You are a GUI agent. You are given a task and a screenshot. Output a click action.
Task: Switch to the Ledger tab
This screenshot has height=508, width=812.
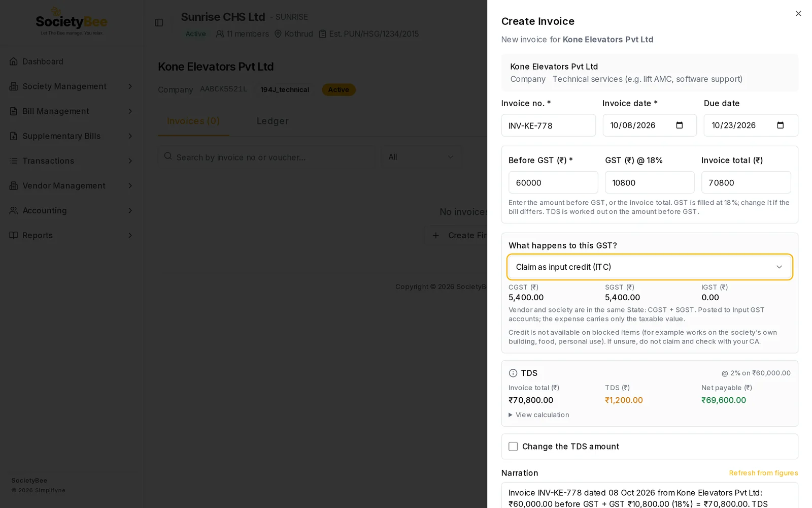tap(273, 121)
